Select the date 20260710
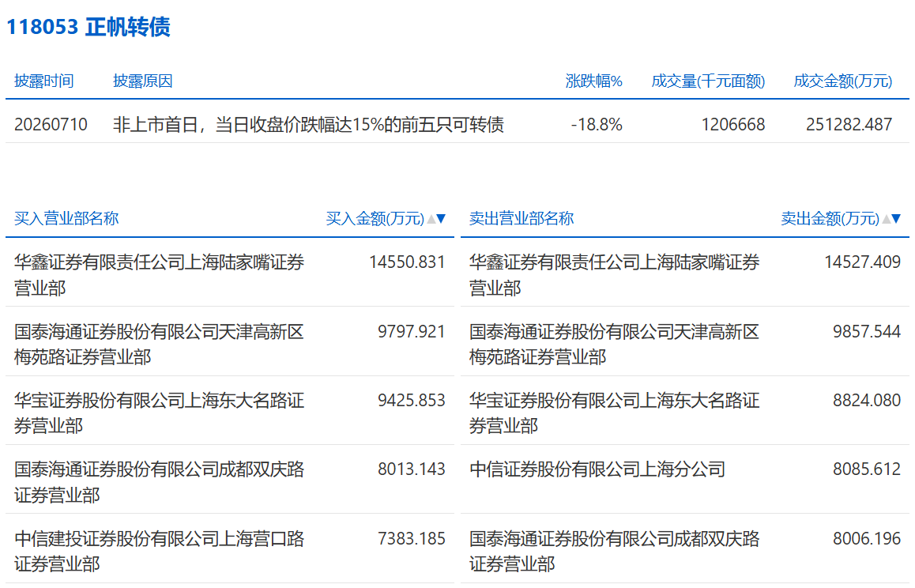The height and width of the screenshot is (588, 915). point(51,124)
